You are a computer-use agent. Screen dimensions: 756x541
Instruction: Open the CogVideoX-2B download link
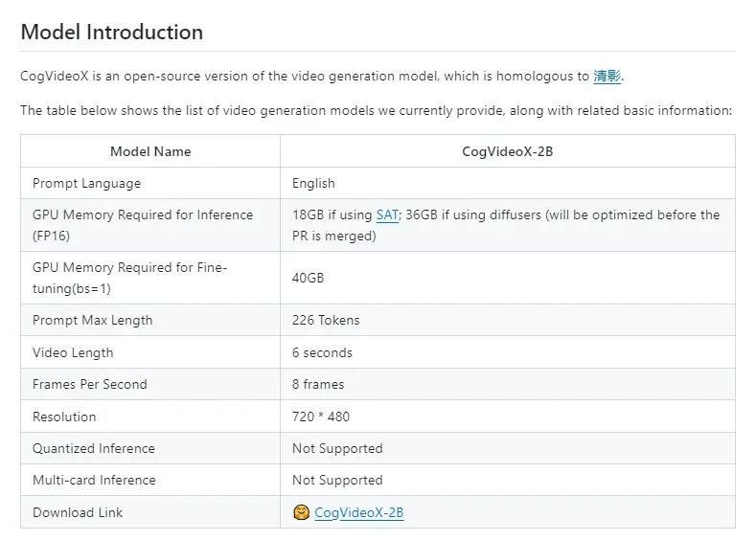coord(358,512)
